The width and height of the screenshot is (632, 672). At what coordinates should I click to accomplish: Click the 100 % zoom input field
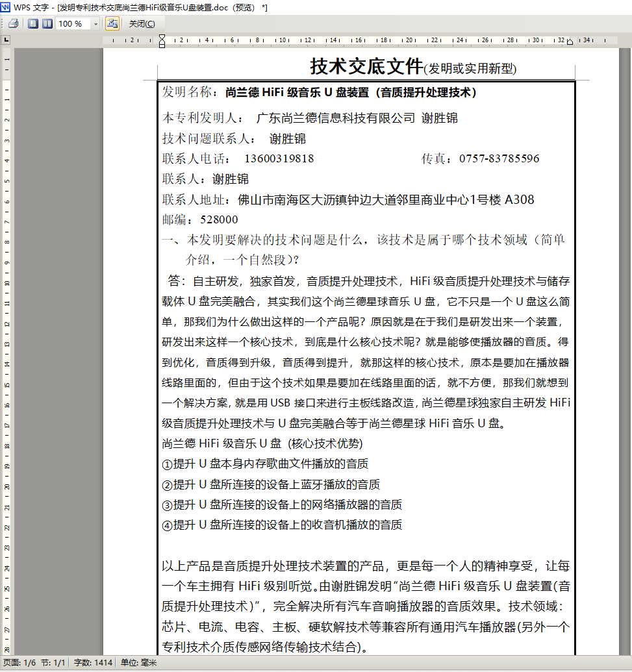pos(73,24)
